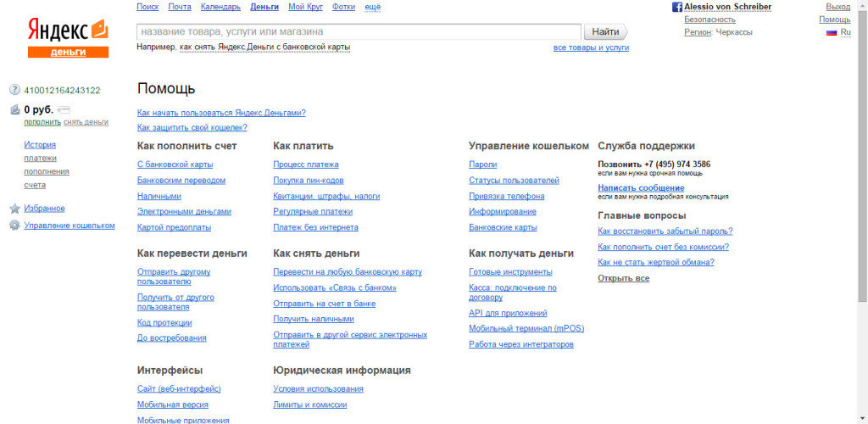The height and width of the screenshot is (424, 868).
Task: Click the star icon next to Избранное
Action: coord(14,209)
